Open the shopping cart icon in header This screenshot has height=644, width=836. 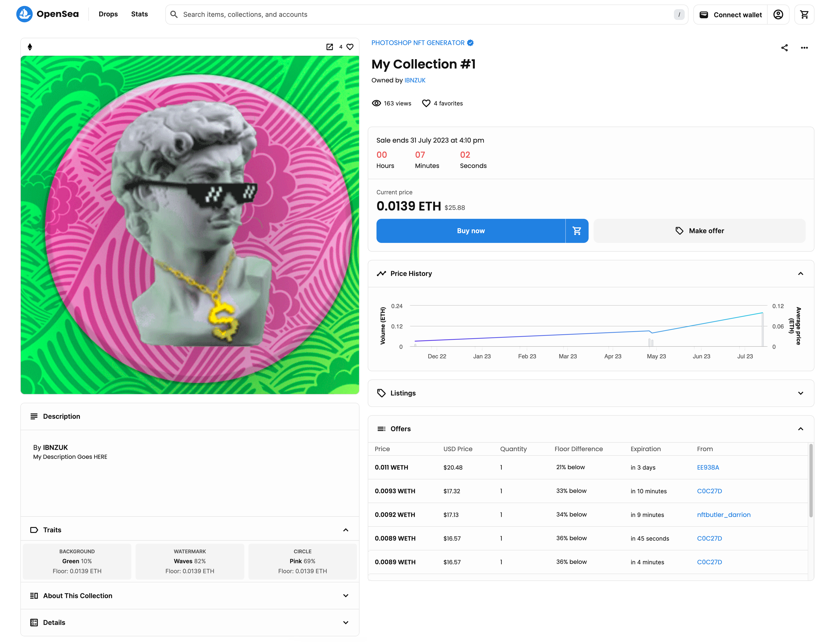(x=804, y=15)
